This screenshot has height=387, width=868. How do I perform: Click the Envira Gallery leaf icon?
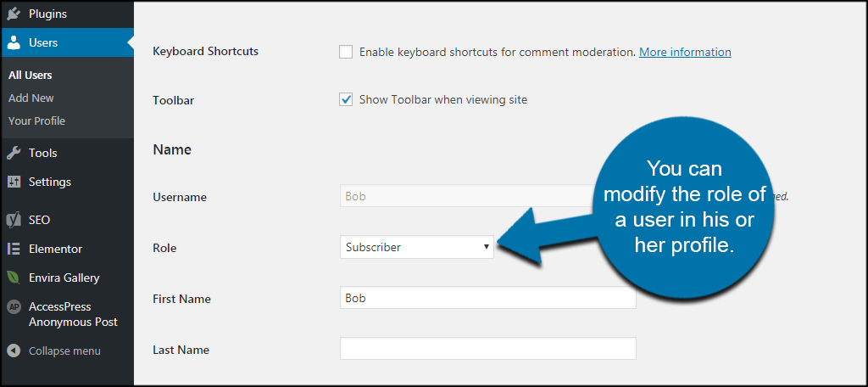coord(14,278)
